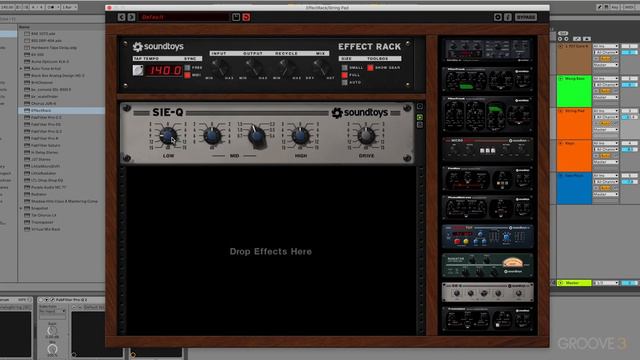Click the save preset icon beside Default

[236, 17]
